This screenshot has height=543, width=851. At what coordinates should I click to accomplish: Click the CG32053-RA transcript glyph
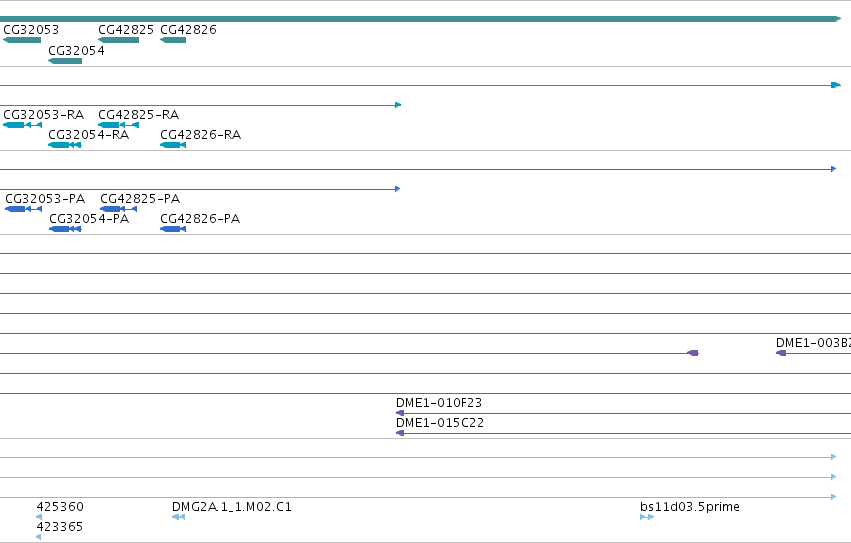pos(23,125)
